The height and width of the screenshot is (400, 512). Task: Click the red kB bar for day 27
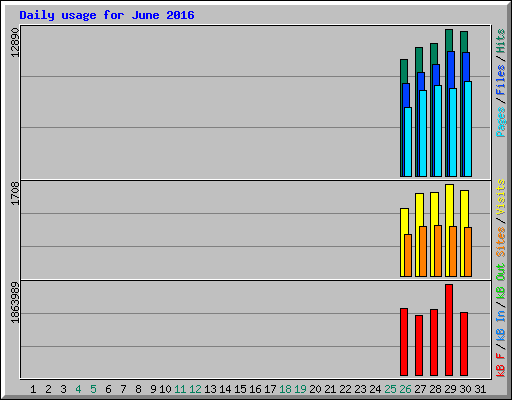[419, 346]
